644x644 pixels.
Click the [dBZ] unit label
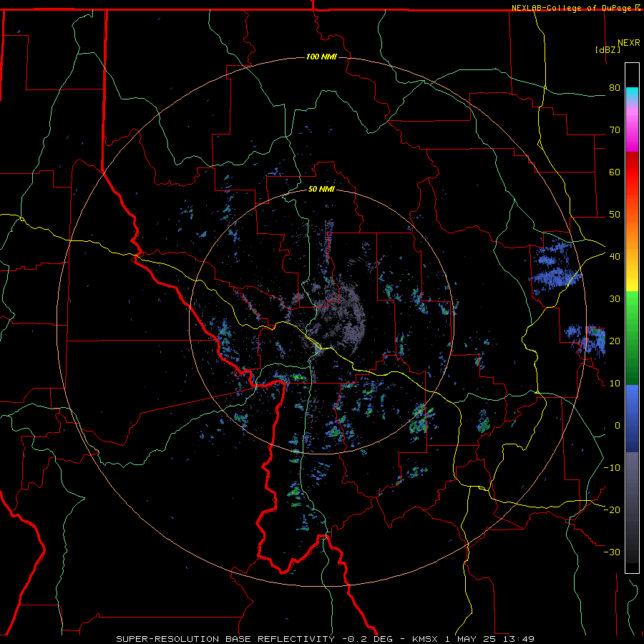pos(608,50)
